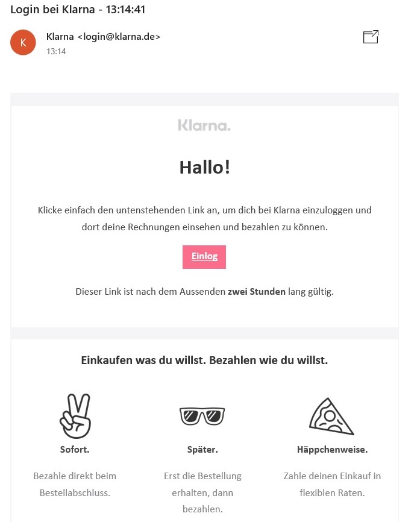Click the pink Einlog button
The height and width of the screenshot is (522, 420).
[x=204, y=257]
